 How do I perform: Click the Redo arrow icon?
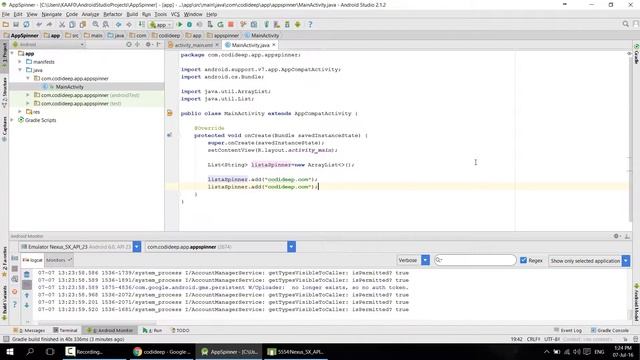49,24
